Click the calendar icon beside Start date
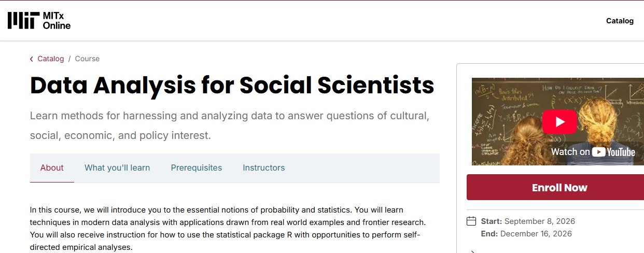The width and height of the screenshot is (644, 253). pos(471,221)
